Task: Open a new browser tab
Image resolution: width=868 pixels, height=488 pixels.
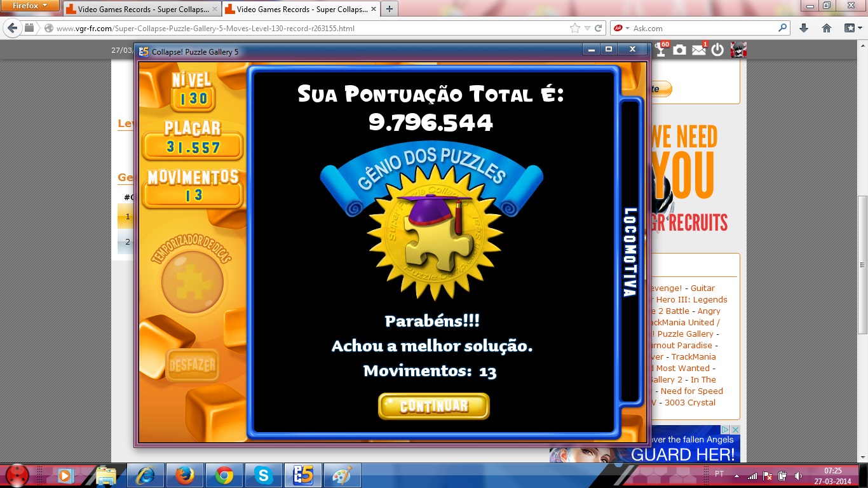Action: (x=389, y=9)
